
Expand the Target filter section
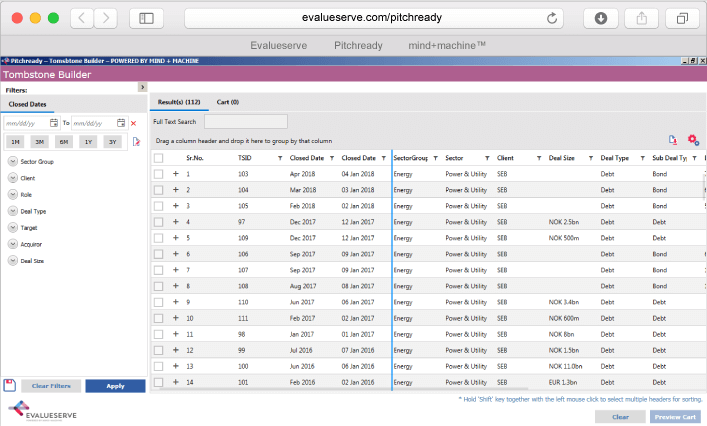[x=13, y=228]
